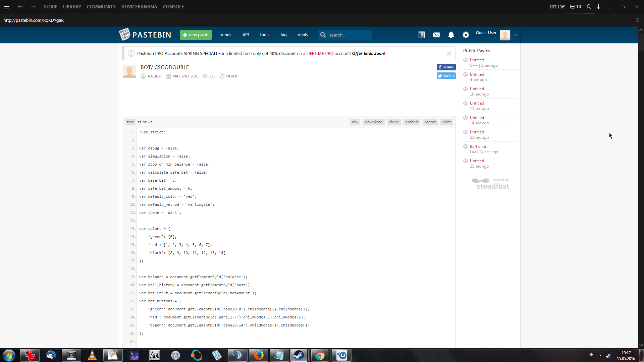Screen dimensions: 644x362
Task: Open Firefox from the taskbar
Action: point(258,355)
